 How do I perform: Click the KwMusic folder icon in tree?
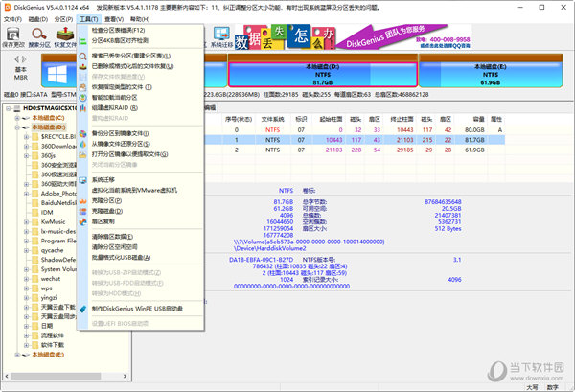[35, 222]
